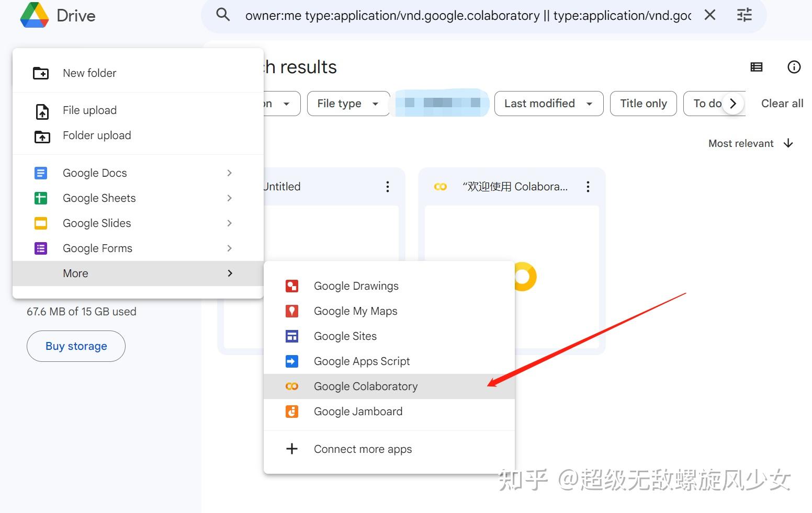Create a new Google Colaboratory notebook
The height and width of the screenshot is (513, 812).
[366, 386]
